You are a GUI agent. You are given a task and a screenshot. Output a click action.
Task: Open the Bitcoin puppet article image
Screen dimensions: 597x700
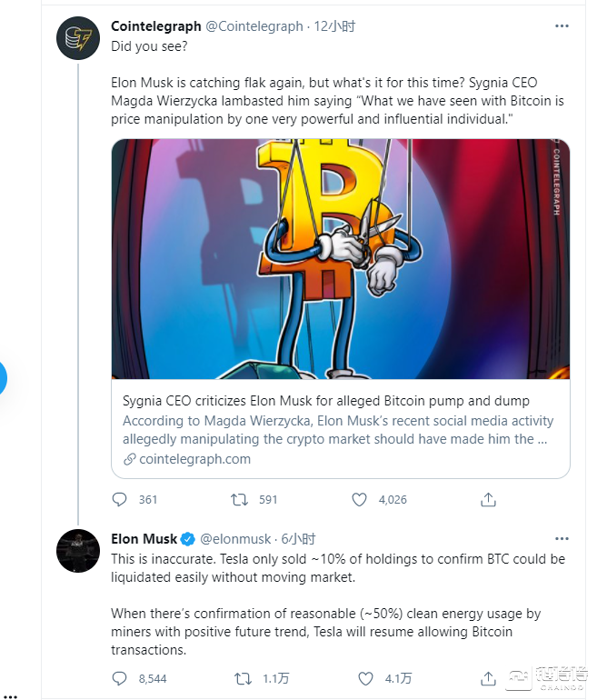(x=340, y=259)
